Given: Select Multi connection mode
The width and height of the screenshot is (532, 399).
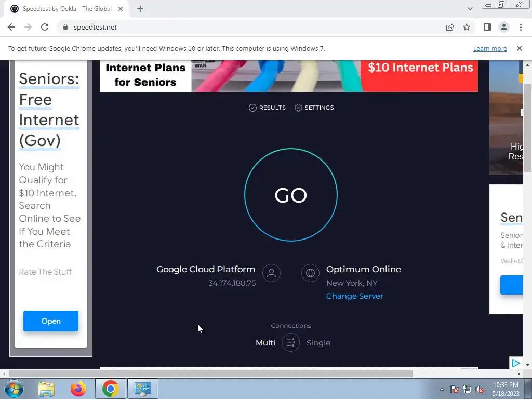Looking at the screenshot, I should pos(265,343).
